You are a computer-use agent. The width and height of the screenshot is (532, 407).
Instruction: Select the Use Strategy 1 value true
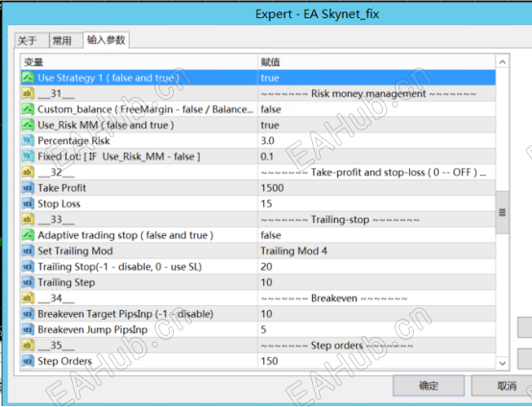[376, 78]
